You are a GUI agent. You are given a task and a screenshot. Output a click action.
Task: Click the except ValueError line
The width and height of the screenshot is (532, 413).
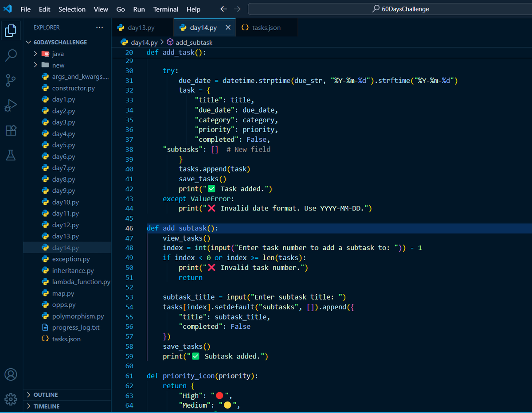point(199,199)
